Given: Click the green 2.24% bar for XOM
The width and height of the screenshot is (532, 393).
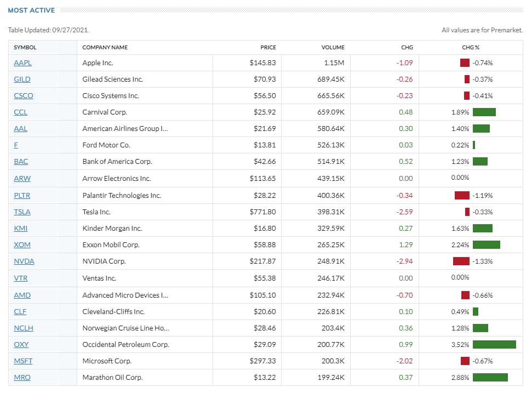Looking at the screenshot, I should tap(486, 244).
